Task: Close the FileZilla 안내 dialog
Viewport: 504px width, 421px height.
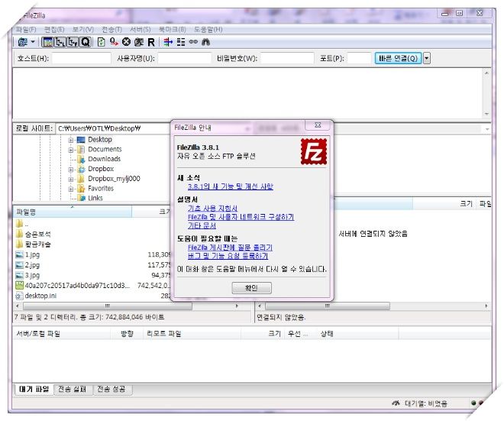Action: pos(318,125)
